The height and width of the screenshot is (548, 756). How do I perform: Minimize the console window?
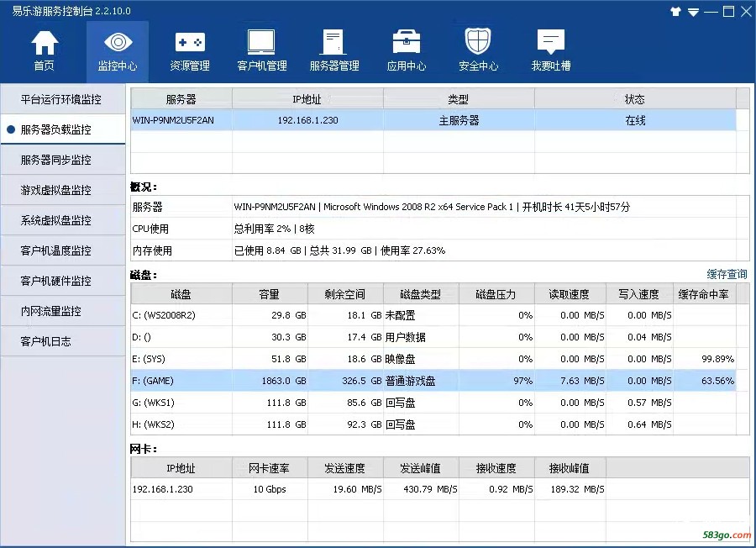(x=711, y=12)
